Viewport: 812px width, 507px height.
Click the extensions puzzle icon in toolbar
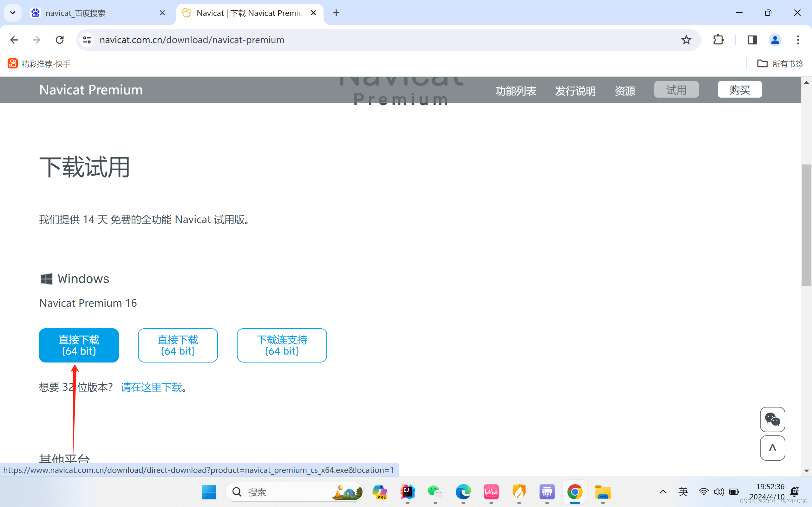718,40
